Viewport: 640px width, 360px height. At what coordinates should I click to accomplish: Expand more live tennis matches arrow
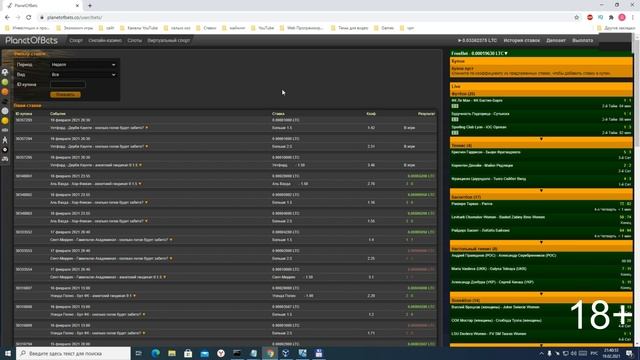(542, 191)
